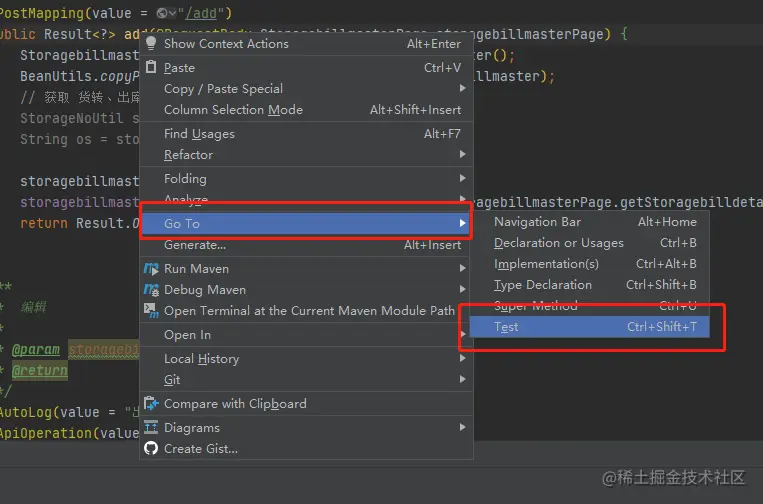Click Implementation(s) menu item
This screenshot has width=763, height=504.
(x=546, y=264)
